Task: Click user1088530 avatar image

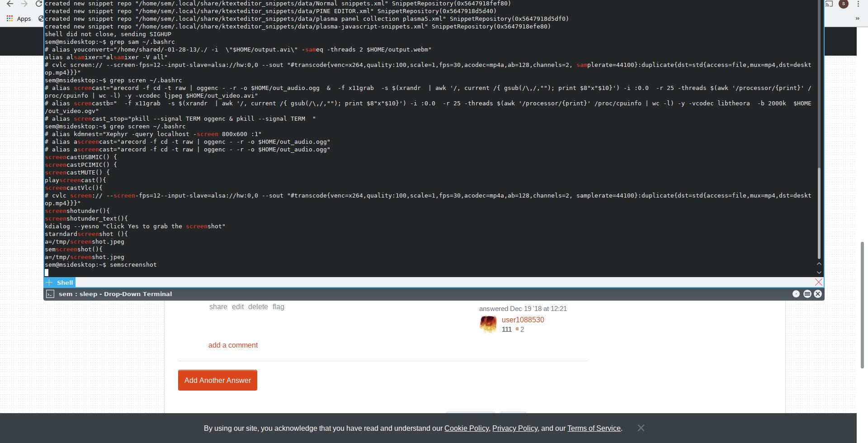Action: pos(488,324)
